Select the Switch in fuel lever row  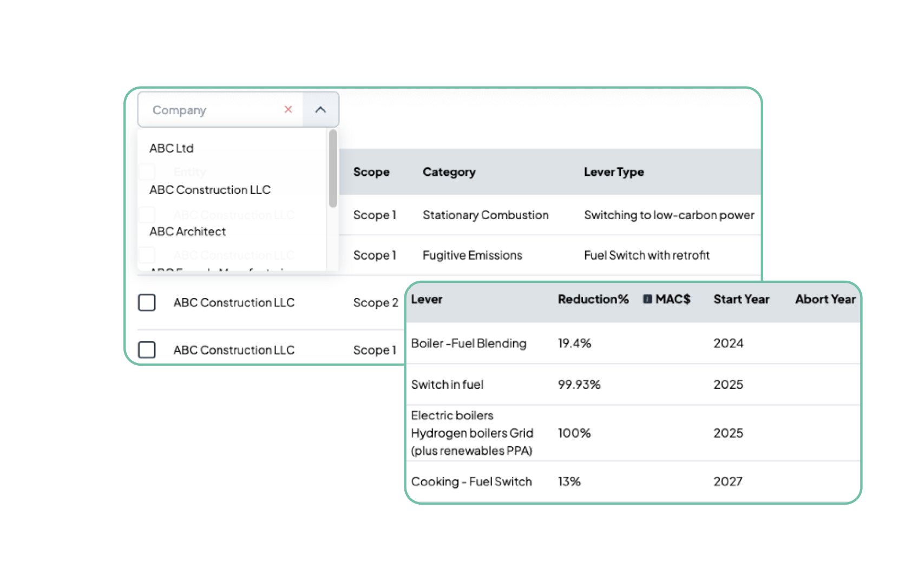coord(447,385)
